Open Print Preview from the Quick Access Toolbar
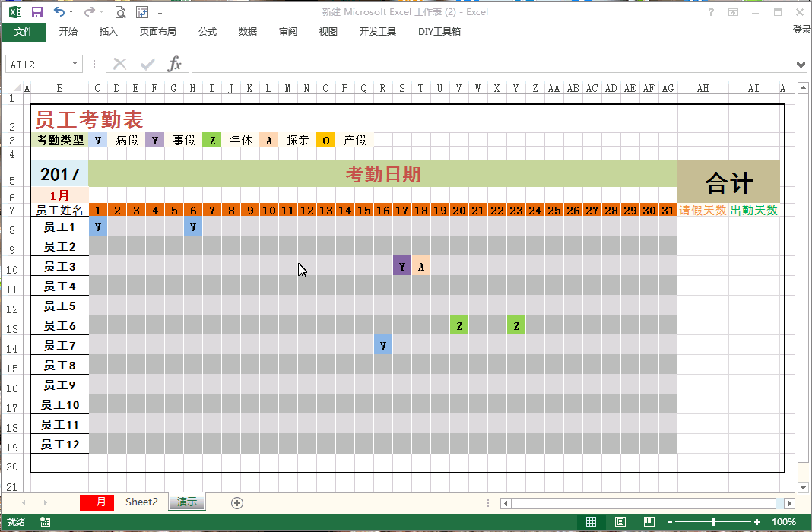The height and width of the screenshot is (532, 812). pos(121,12)
